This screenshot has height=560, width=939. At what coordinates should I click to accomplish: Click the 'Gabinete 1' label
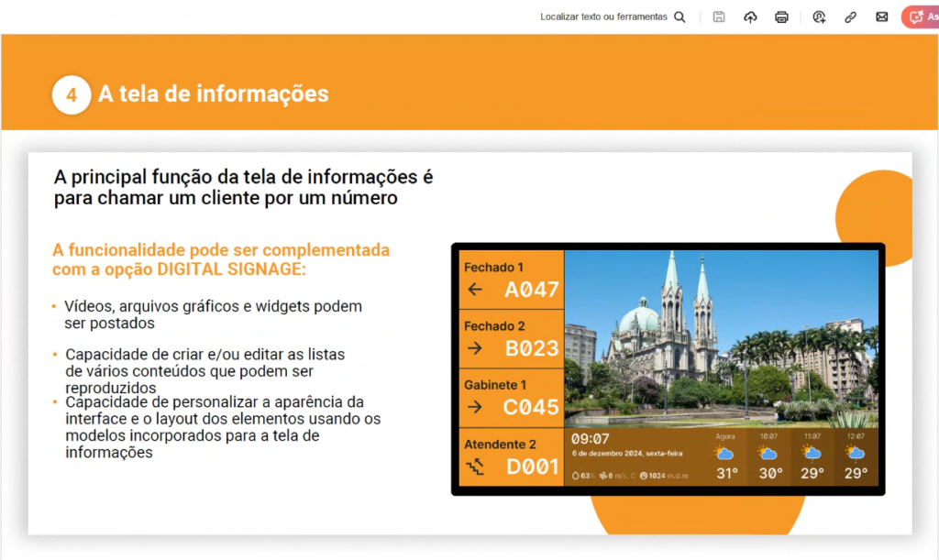coord(495,385)
